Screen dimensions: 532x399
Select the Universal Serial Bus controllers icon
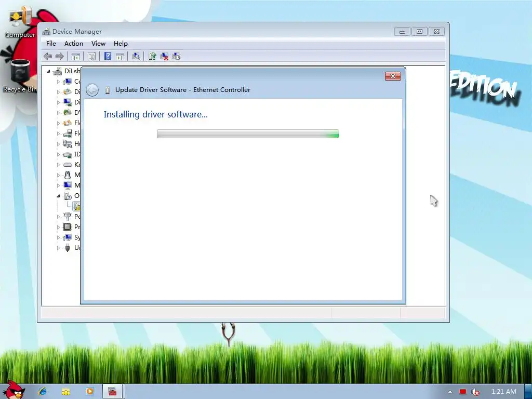tap(68, 248)
